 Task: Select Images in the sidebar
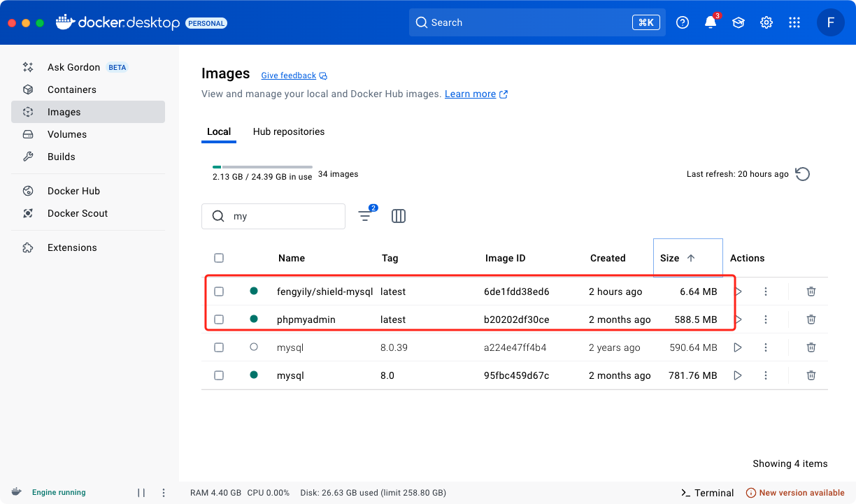coord(87,112)
